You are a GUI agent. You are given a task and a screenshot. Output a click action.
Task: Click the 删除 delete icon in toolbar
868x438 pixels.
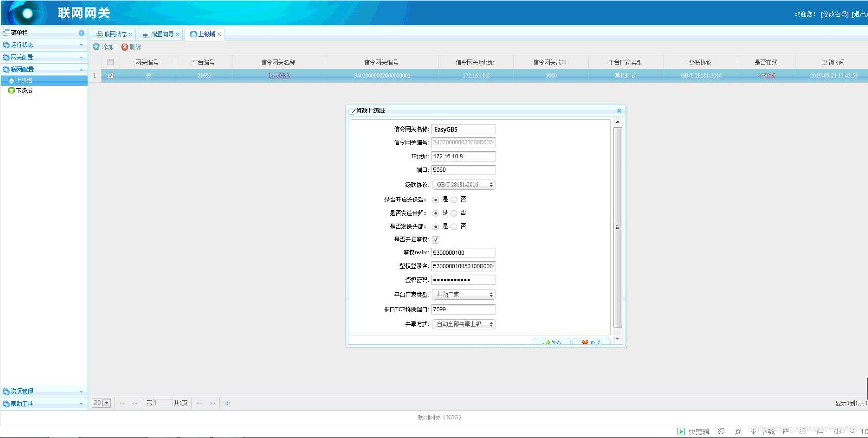(124, 47)
